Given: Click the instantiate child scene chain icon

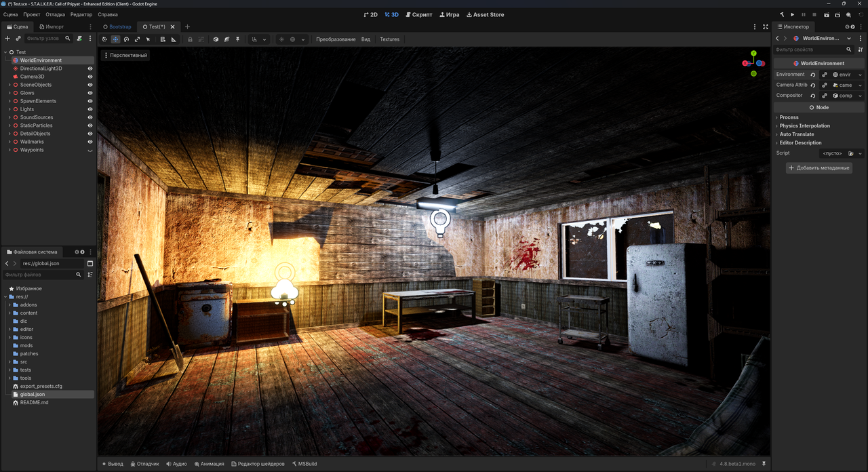Looking at the screenshot, I should 18,39.
